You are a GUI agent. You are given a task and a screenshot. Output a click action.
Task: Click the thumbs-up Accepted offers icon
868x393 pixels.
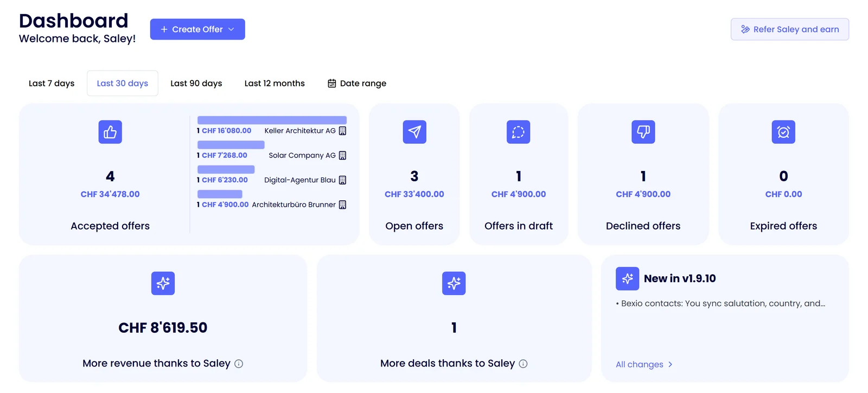(110, 132)
